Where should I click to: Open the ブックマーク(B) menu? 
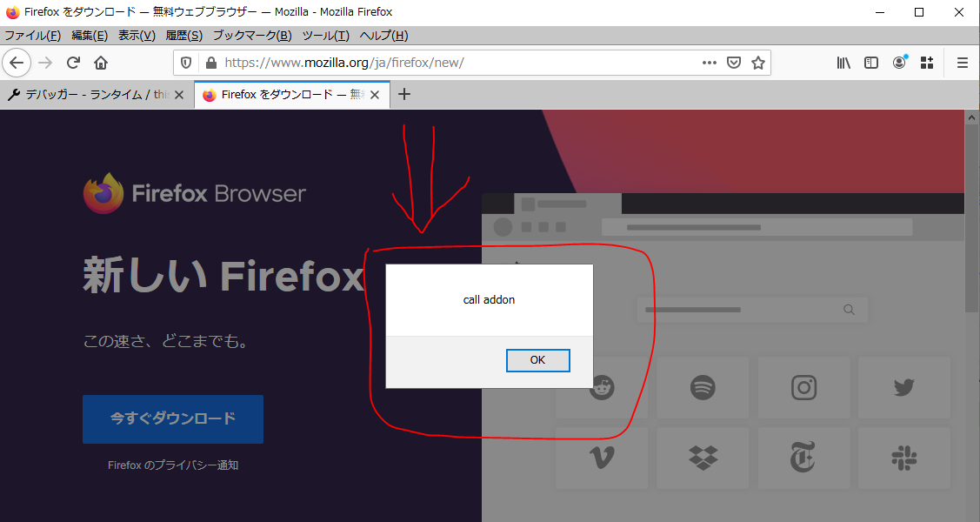(252, 36)
